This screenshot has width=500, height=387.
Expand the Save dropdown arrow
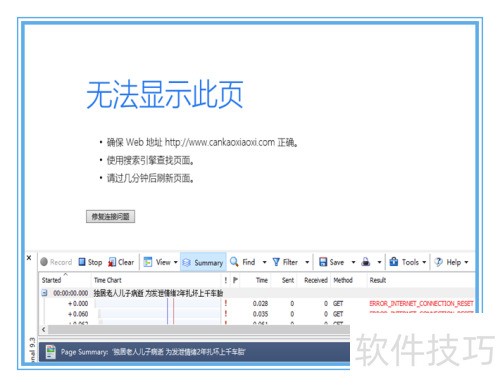point(353,262)
